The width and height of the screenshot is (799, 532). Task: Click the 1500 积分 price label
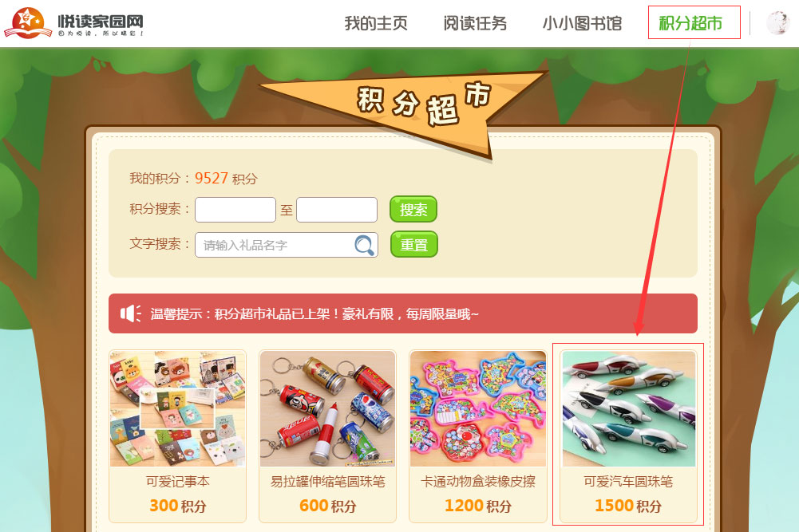click(628, 506)
